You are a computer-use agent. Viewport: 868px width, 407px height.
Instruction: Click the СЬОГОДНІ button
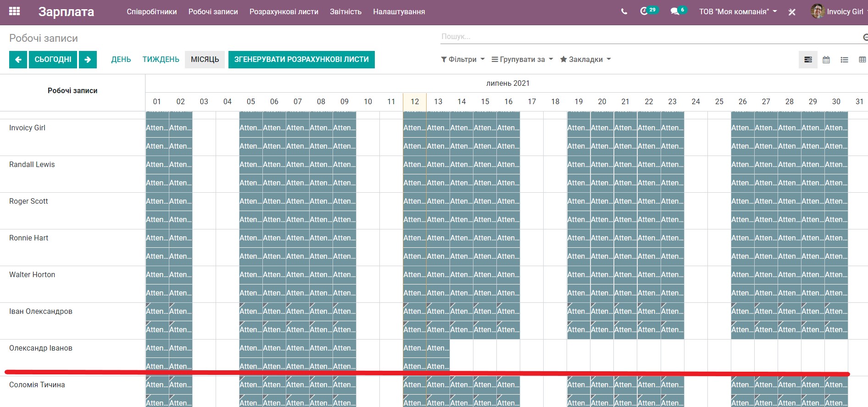point(53,60)
